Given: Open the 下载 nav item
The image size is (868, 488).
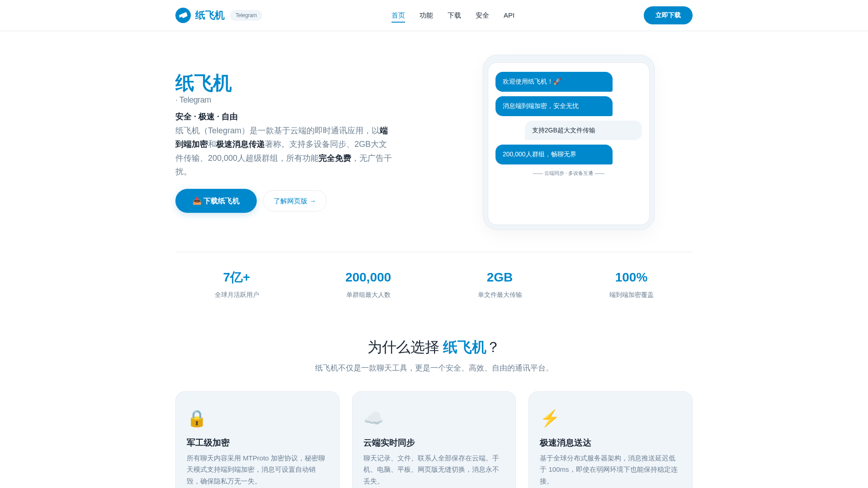Looking at the screenshot, I should tap(454, 15).
